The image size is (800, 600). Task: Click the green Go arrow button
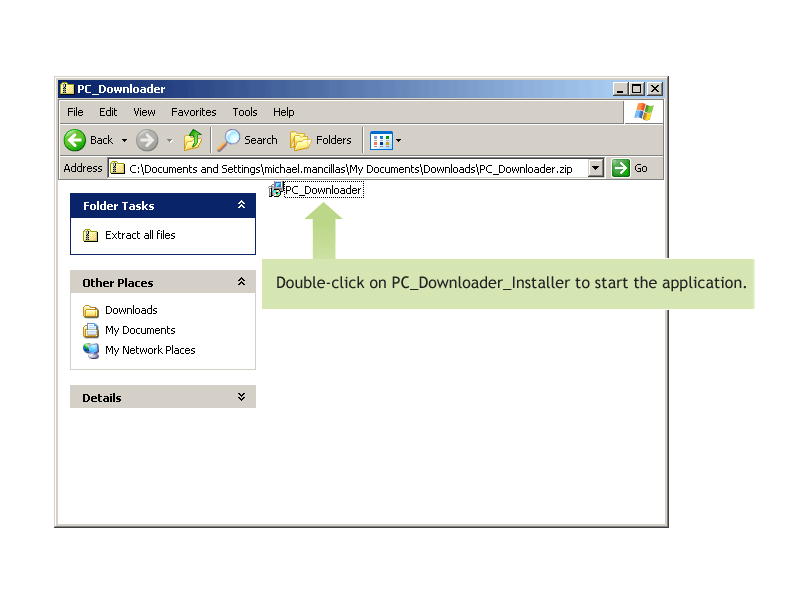621,168
